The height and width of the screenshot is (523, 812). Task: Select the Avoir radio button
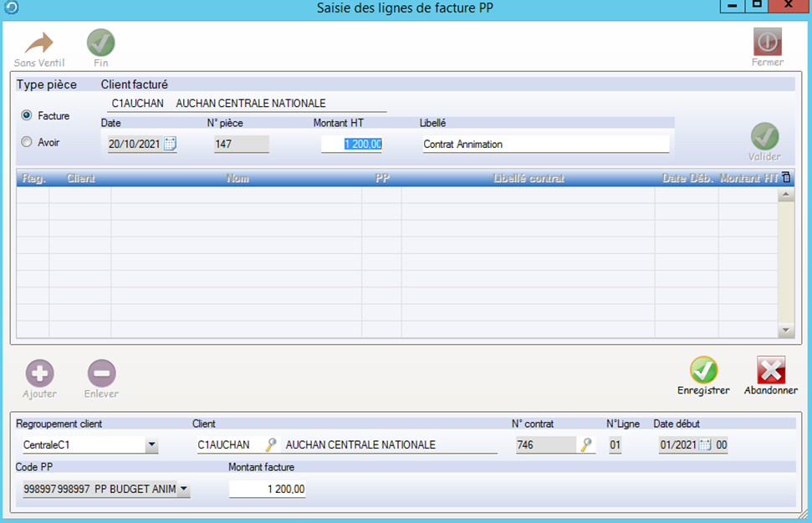tap(27, 142)
